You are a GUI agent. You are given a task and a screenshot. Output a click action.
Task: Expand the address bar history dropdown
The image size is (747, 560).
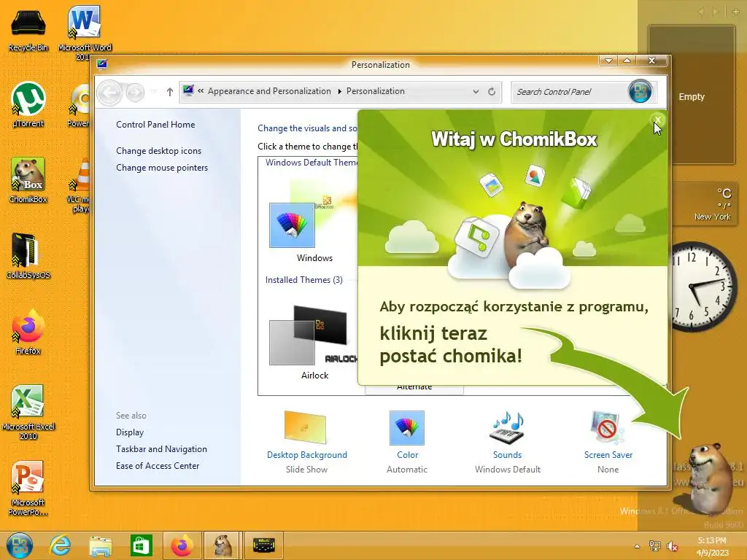pyautogui.click(x=476, y=91)
